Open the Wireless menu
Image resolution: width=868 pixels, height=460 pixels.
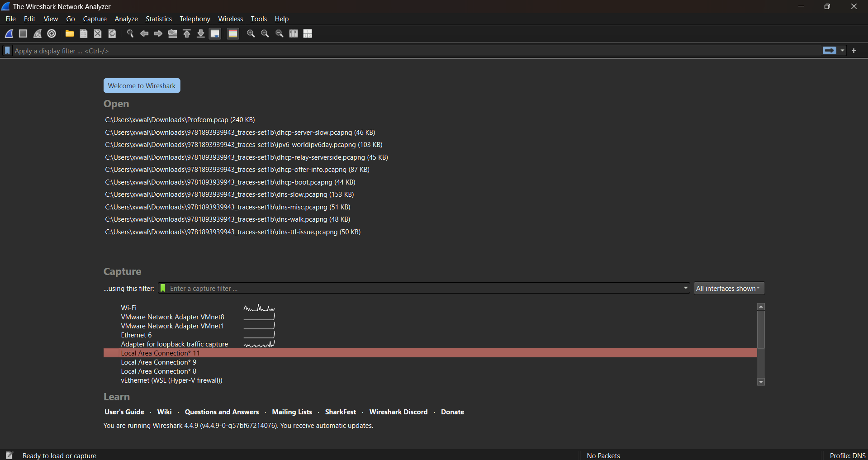coord(231,19)
